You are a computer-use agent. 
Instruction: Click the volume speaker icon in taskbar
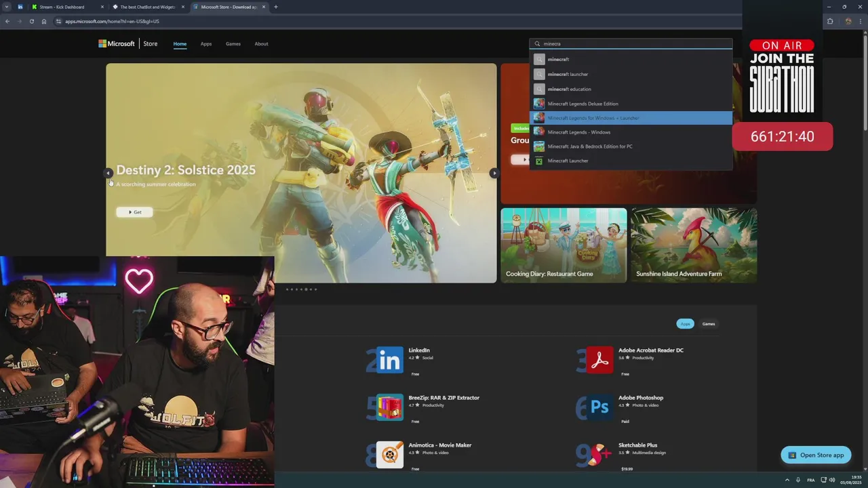coord(832,480)
